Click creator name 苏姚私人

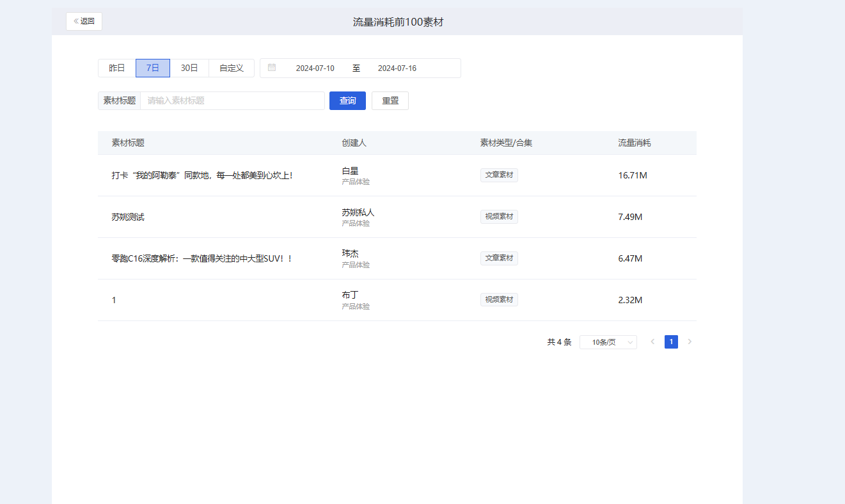[x=358, y=212]
